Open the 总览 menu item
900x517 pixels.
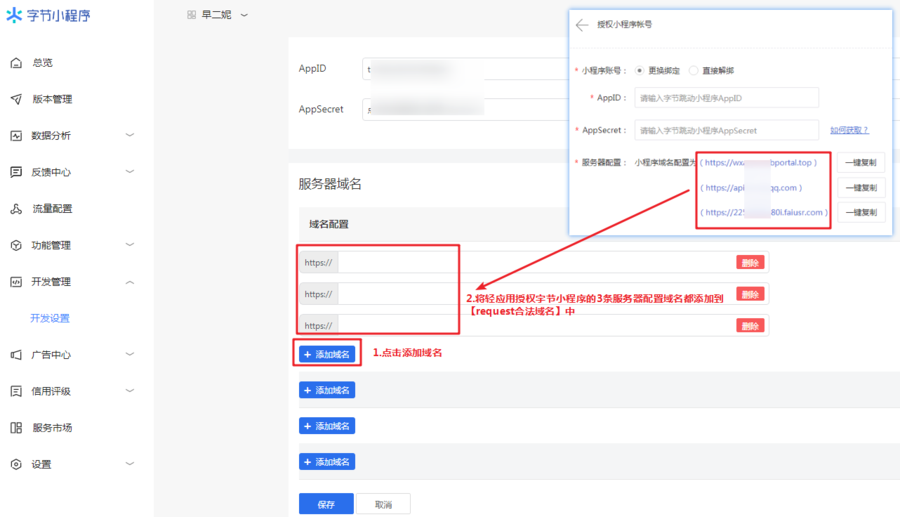pos(42,63)
